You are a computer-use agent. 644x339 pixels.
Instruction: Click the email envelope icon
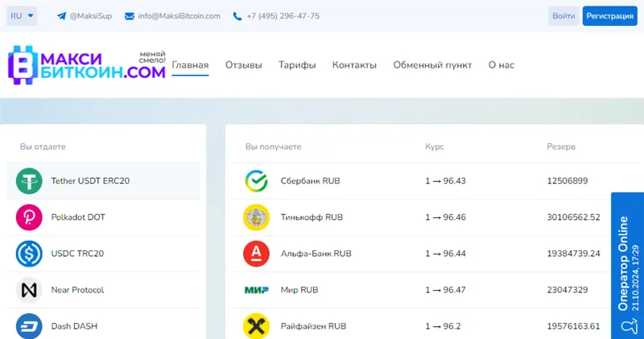tap(130, 16)
